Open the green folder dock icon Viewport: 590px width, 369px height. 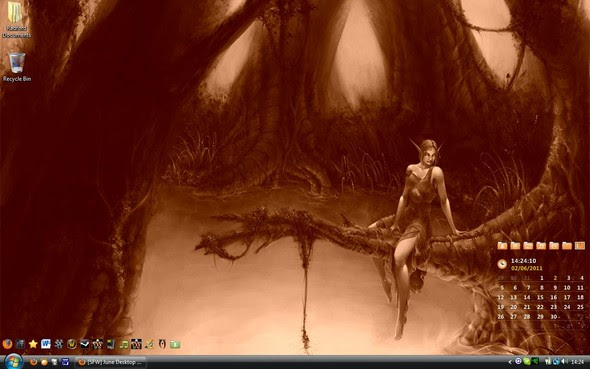coord(175,344)
